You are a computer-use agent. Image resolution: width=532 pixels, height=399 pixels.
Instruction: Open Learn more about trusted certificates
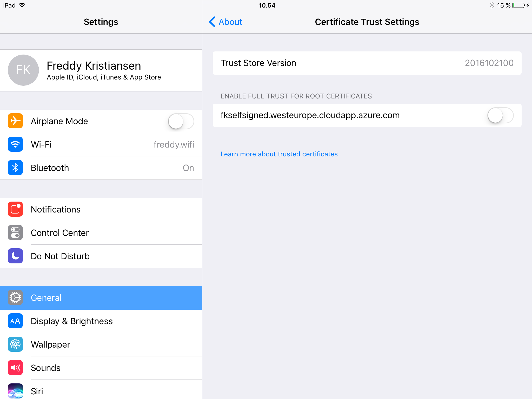click(279, 154)
